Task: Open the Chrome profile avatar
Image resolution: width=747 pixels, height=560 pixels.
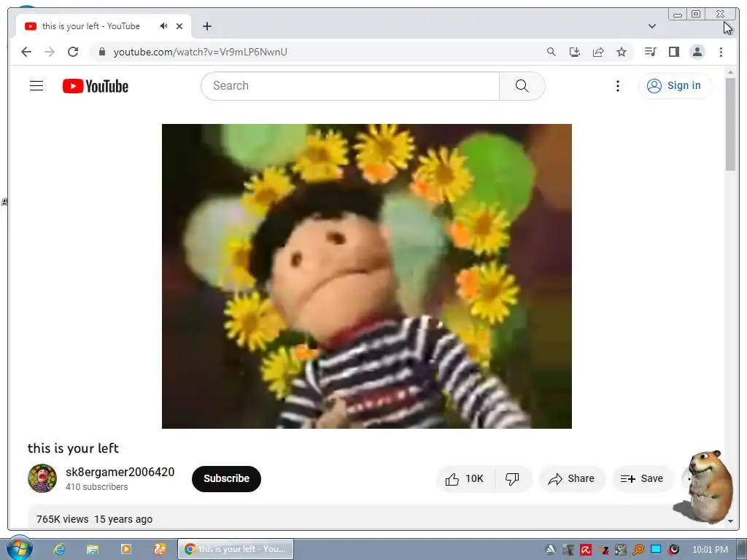Action: point(697,52)
